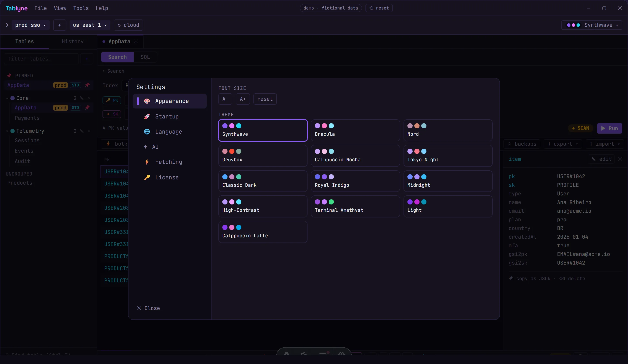Open AI settings via sparkle icon

point(146,147)
